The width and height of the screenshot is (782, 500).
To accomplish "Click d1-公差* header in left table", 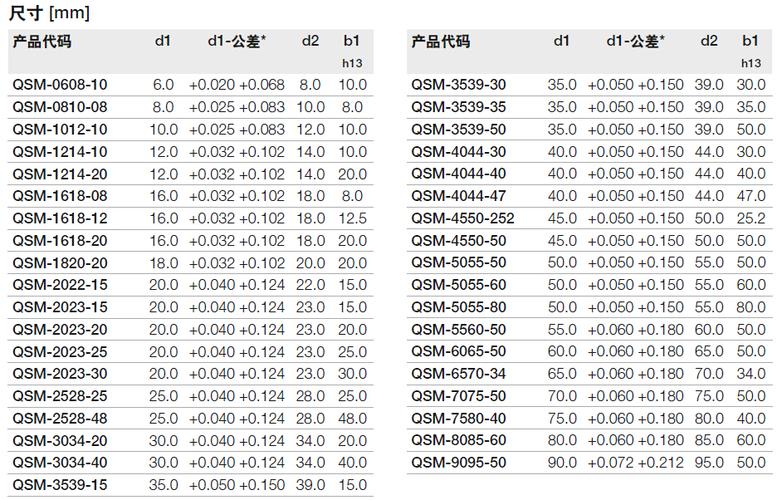I will pos(237,41).
